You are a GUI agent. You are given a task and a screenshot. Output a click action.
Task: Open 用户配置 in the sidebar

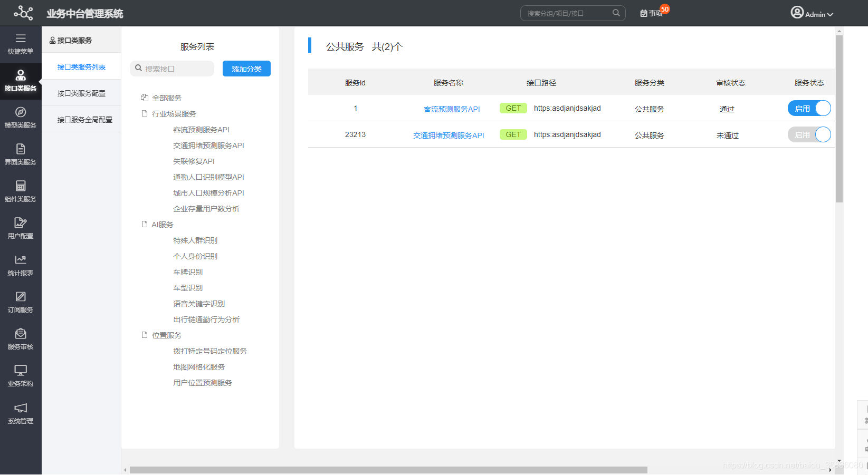(x=21, y=228)
